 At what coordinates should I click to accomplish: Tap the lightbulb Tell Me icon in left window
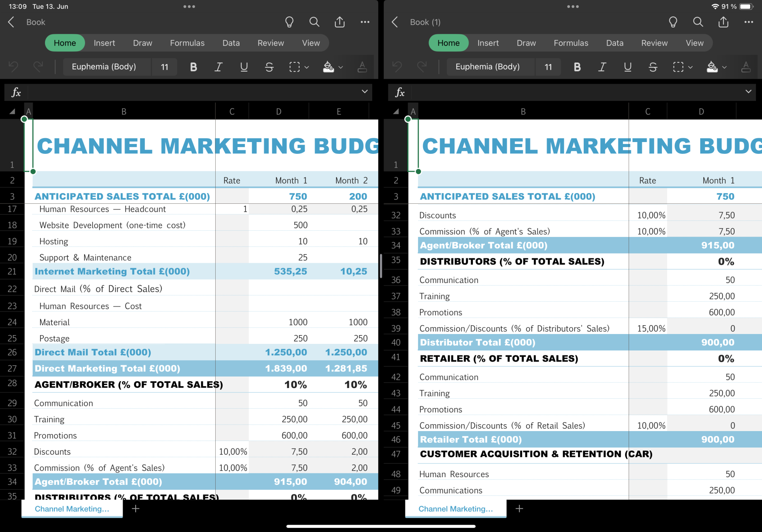pos(289,22)
